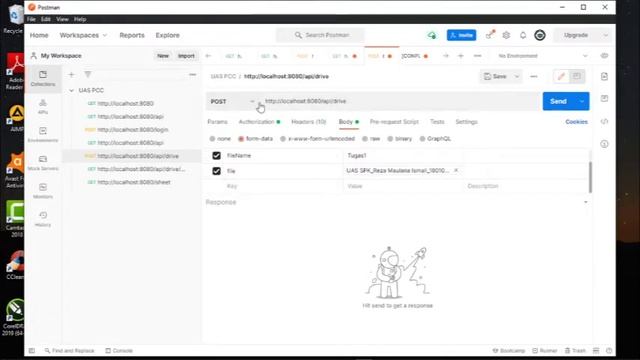Viewport: 640px width, 360px height.
Task: Open the tab bar three-dot options
Action: pos(477,56)
